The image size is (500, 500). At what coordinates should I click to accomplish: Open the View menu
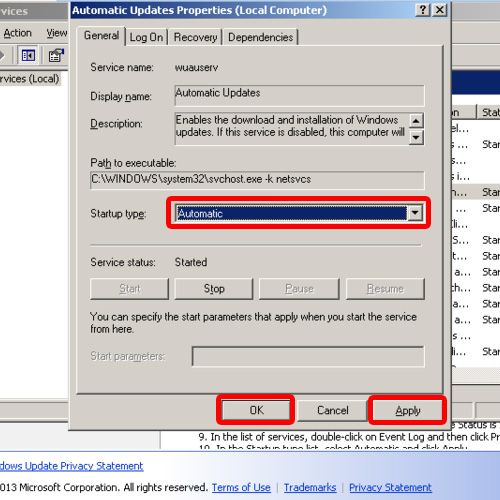pyautogui.click(x=57, y=33)
